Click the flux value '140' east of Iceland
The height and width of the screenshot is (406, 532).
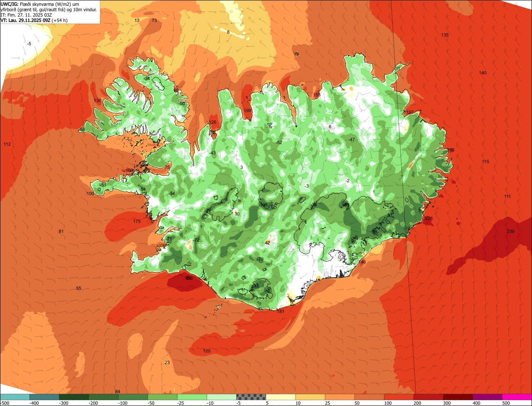click(483, 73)
